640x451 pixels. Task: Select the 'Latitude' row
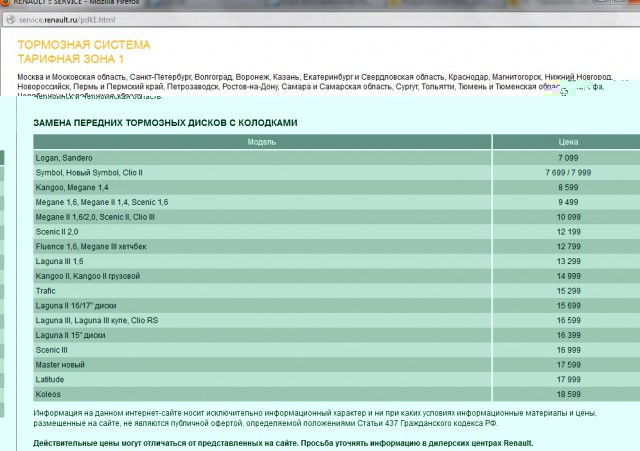point(337,380)
